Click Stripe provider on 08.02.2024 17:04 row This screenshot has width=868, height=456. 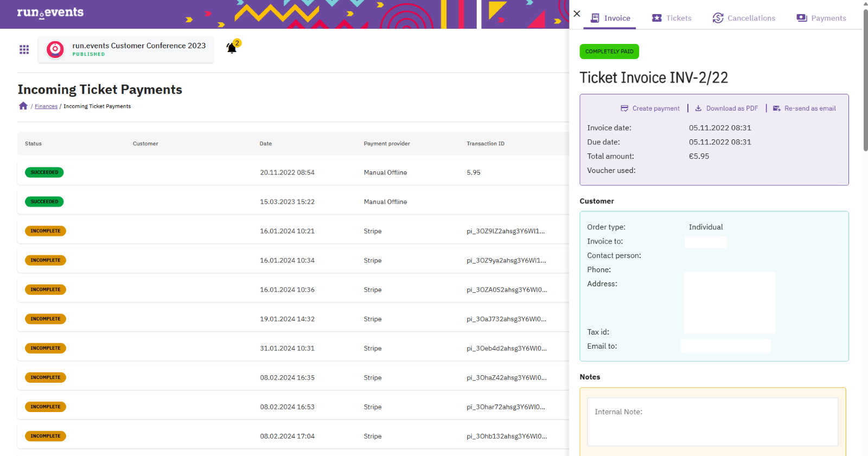[x=373, y=436]
